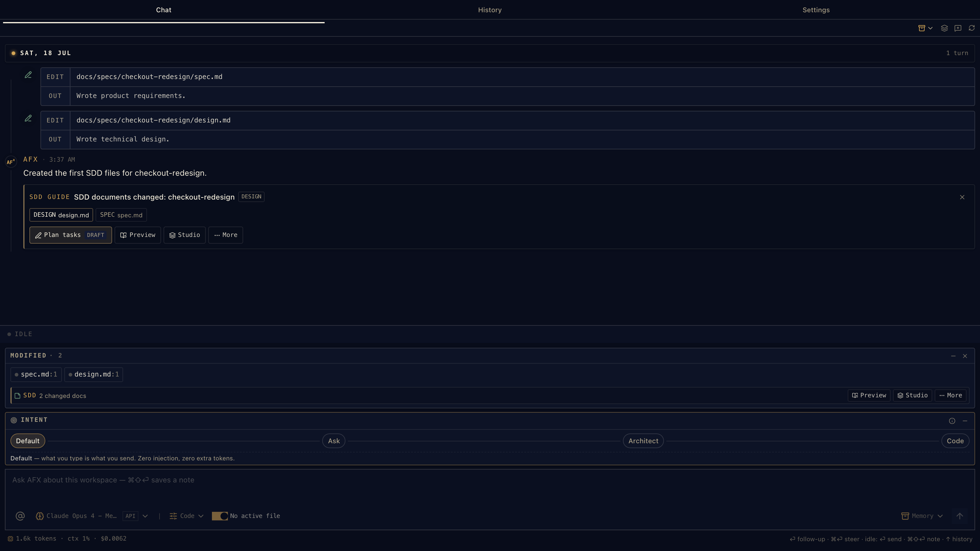The width and height of the screenshot is (980, 551).
Task: Open More menu in the SDD Guide card
Action: [x=226, y=235]
